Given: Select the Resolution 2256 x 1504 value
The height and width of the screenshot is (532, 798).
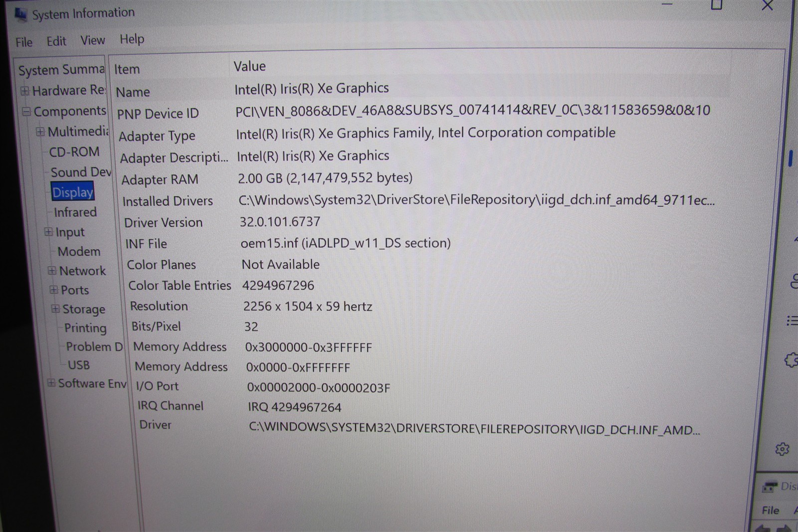Looking at the screenshot, I should click(x=308, y=306).
